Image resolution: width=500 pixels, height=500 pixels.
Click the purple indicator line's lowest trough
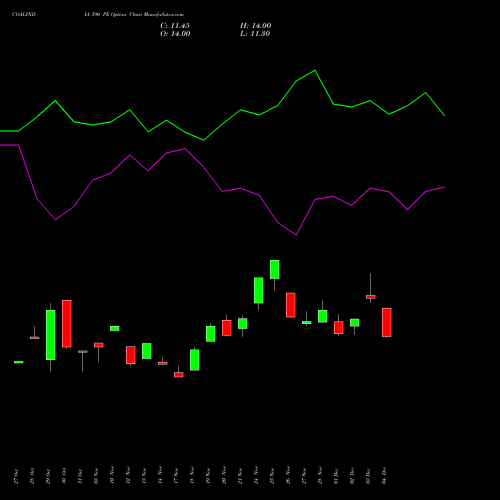pos(296,235)
